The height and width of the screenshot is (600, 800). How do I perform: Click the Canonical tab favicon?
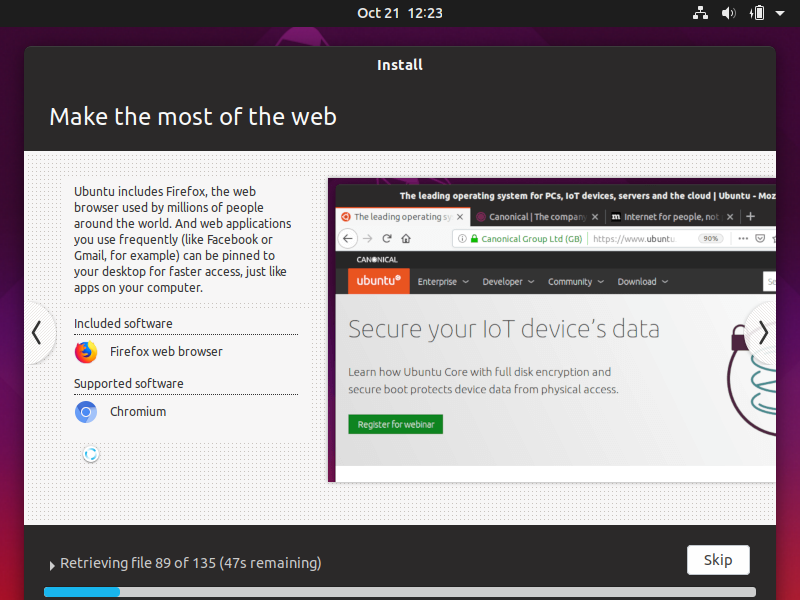(x=480, y=217)
